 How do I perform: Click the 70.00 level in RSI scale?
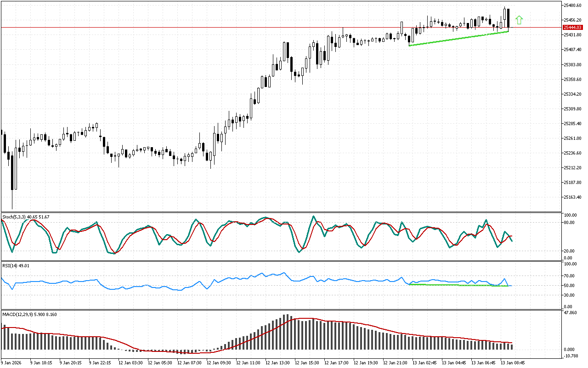570,276
